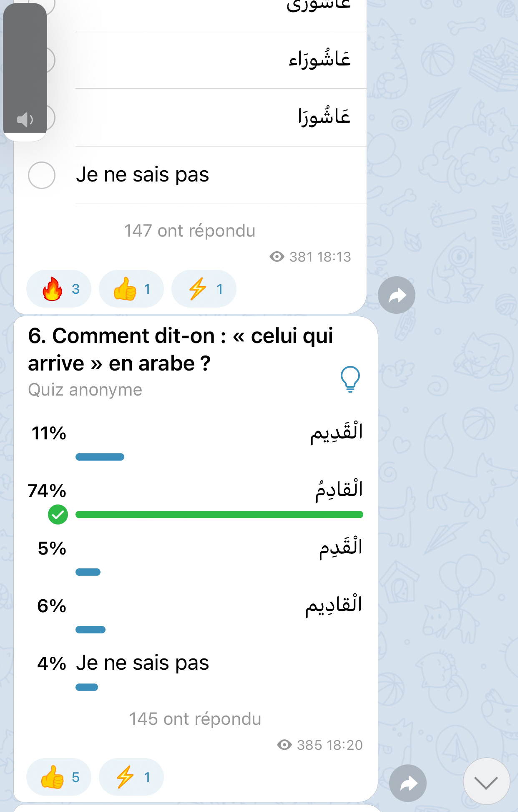The height and width of the screenshot is (812, 518).
Task: Tap thumbs-up reaction showing 1
Action: pos(131,289)
